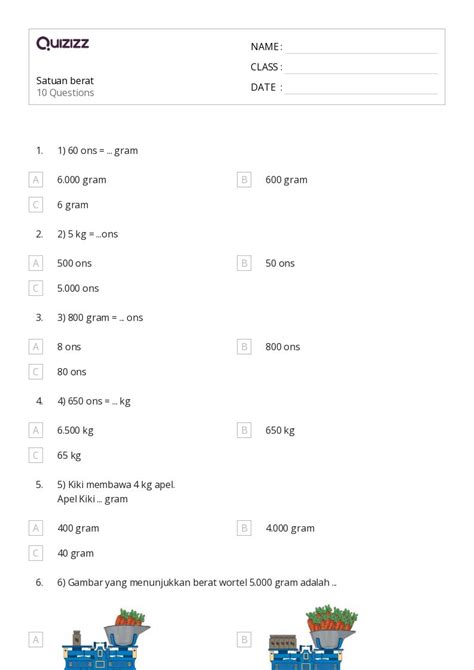
Task: Mark option A 500 ons in question 2
Action: tap(35, 263)
